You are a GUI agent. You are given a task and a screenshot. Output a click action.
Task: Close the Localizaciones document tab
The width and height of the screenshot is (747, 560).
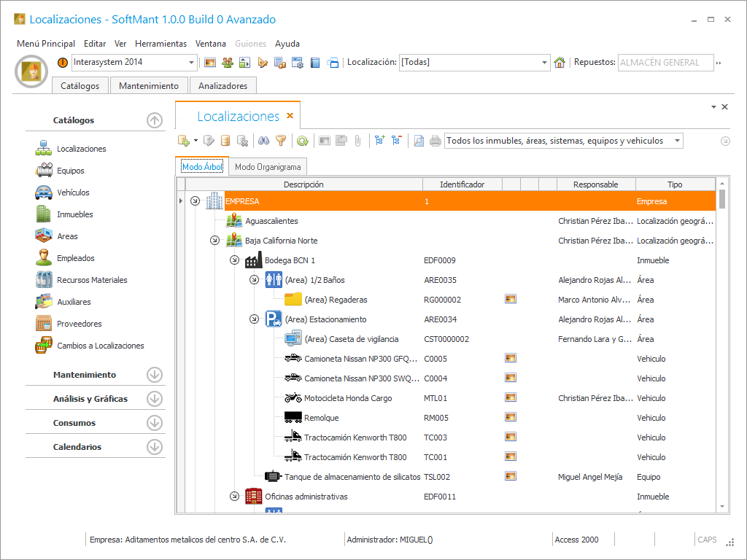[290, 116]
